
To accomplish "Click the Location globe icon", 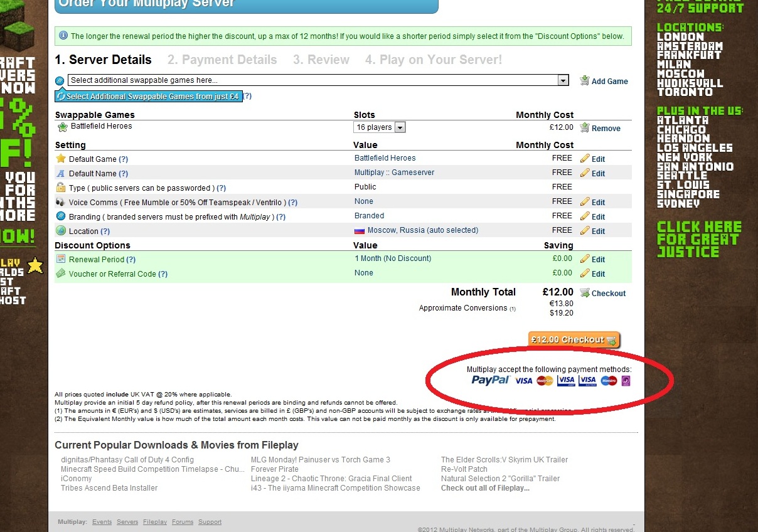I will (61, 230).
